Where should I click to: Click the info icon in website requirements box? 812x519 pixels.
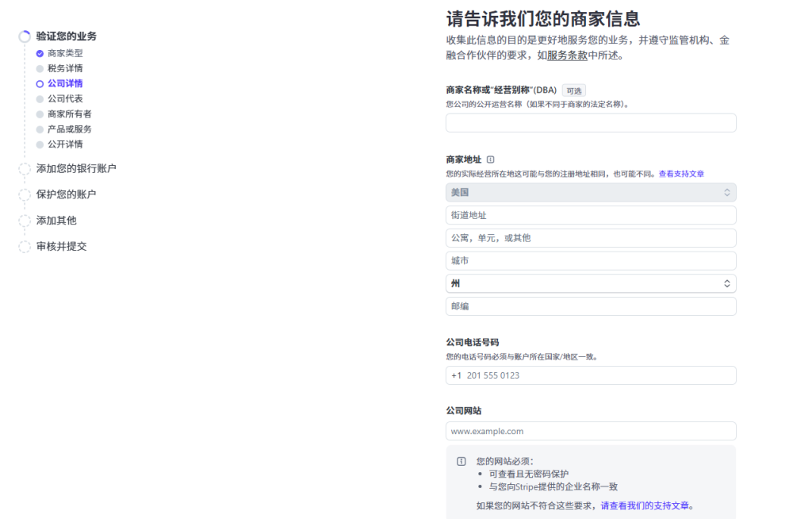462,462
